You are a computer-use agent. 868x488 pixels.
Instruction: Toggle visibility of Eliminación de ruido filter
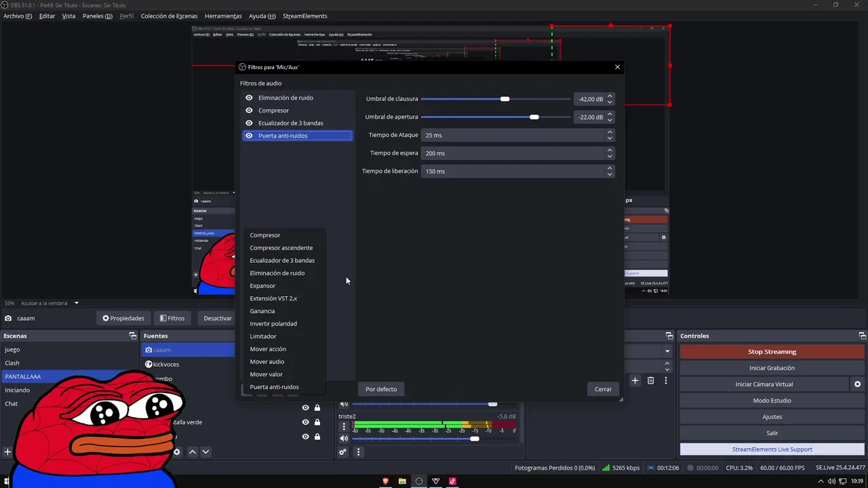click(249, 98)
